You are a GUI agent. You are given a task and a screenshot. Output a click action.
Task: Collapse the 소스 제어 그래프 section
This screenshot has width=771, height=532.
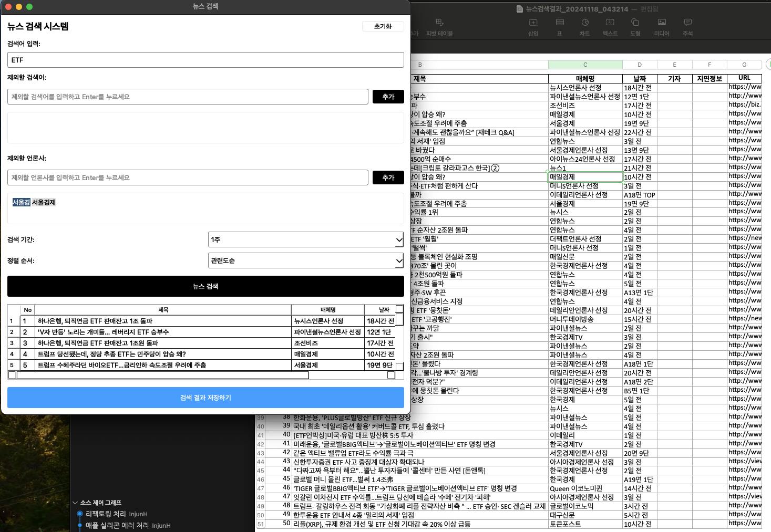76,503
